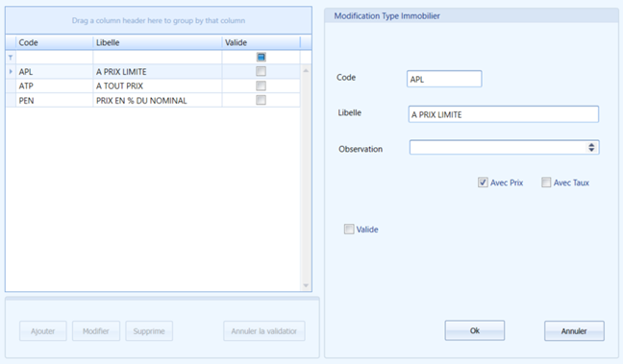Click the grid scrollbar up arrow
The width and height of the screenshot is (623, 364).
point(306,71)
